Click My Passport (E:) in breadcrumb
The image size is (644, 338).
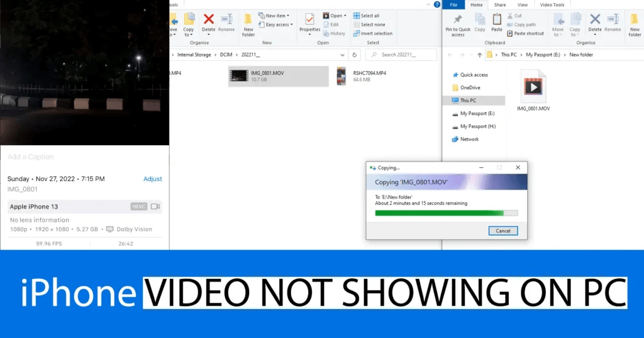[x=543, y=55]
